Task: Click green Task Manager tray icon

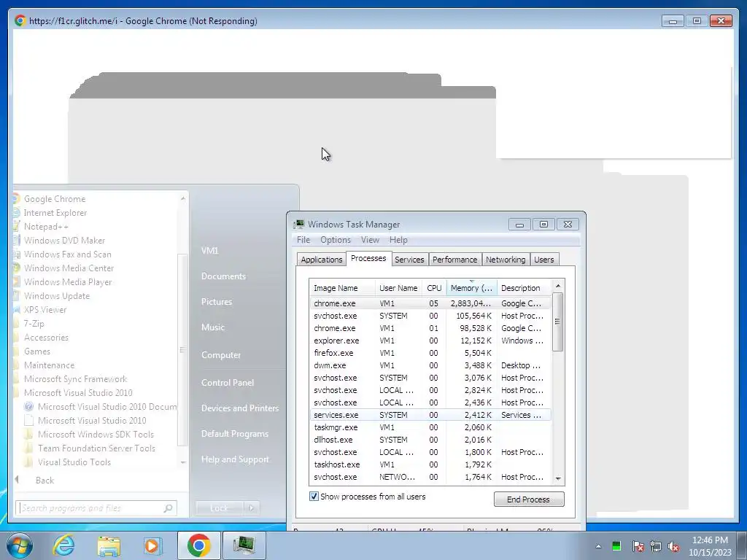Action: click(x=616, y=546)
